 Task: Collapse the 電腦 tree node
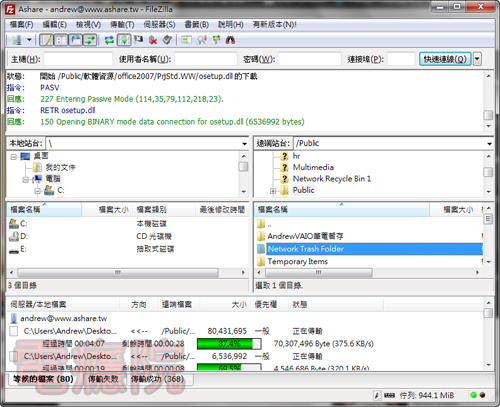click(26, 180)
